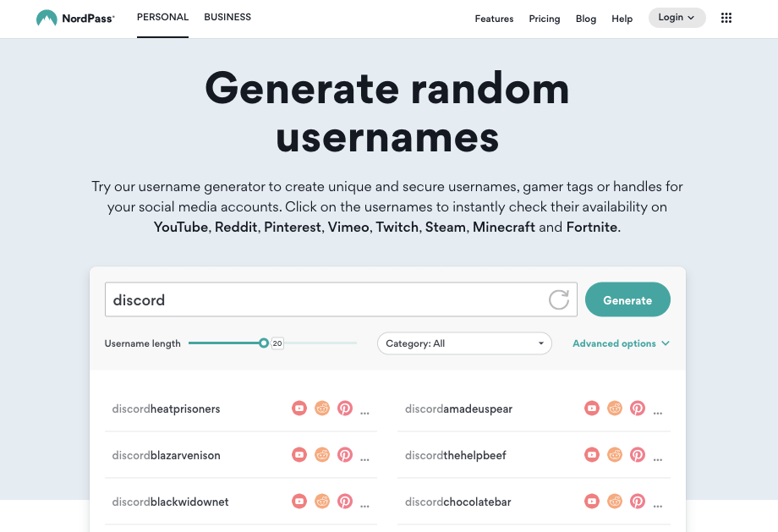Click the refresh icon in username field
This screenshot has width=778, height=532.
pos(559,299)
